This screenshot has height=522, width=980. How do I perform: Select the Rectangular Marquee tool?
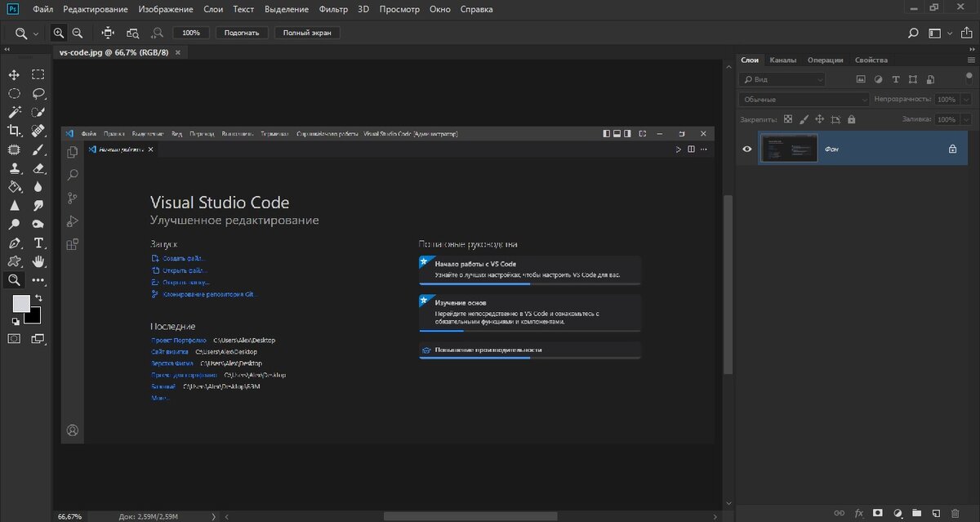click(38, 74)
